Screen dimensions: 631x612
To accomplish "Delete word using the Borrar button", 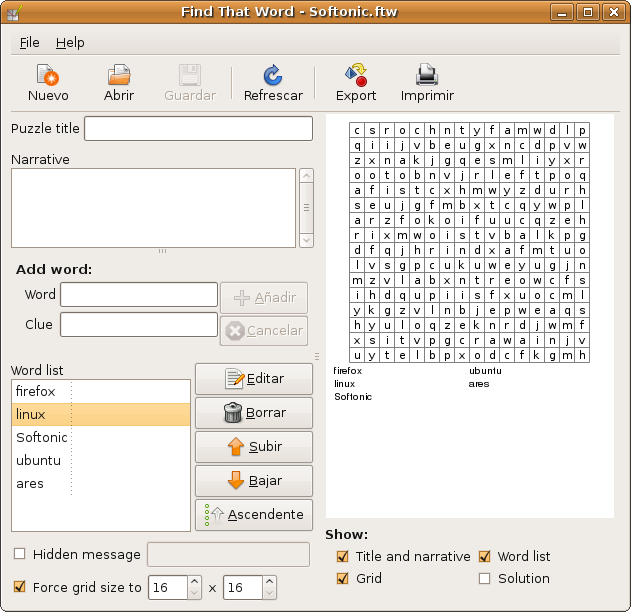I will click(254, 413).
